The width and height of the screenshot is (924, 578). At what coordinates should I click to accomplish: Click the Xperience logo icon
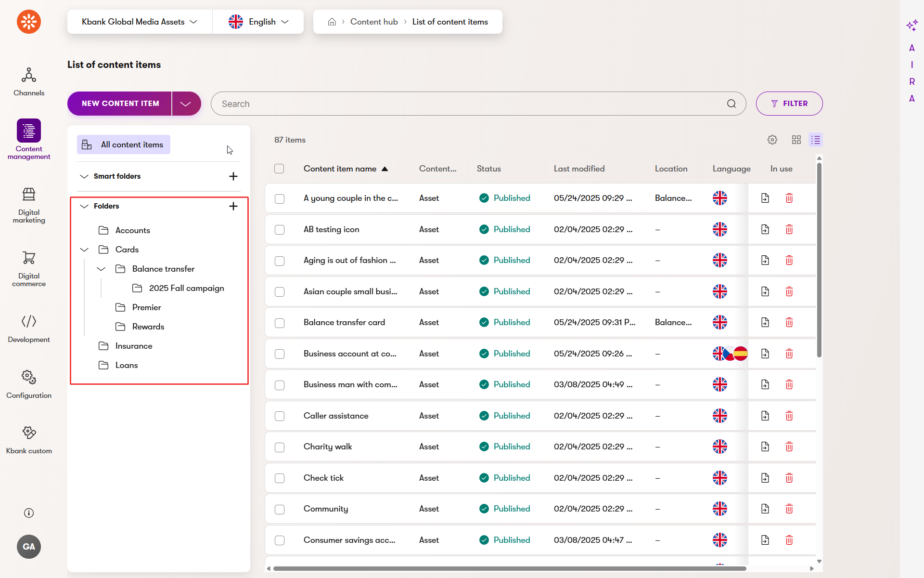tap(29, 22)
